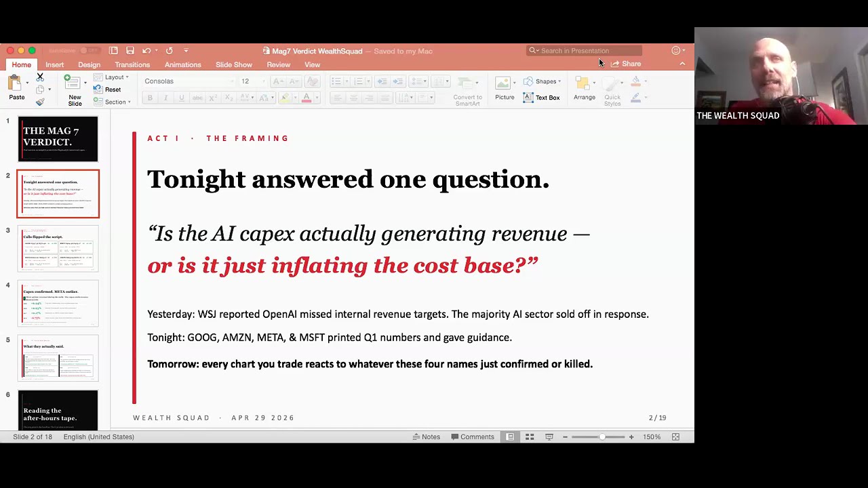Click the file template icon beside AutoSave

(x=113, y=51)
